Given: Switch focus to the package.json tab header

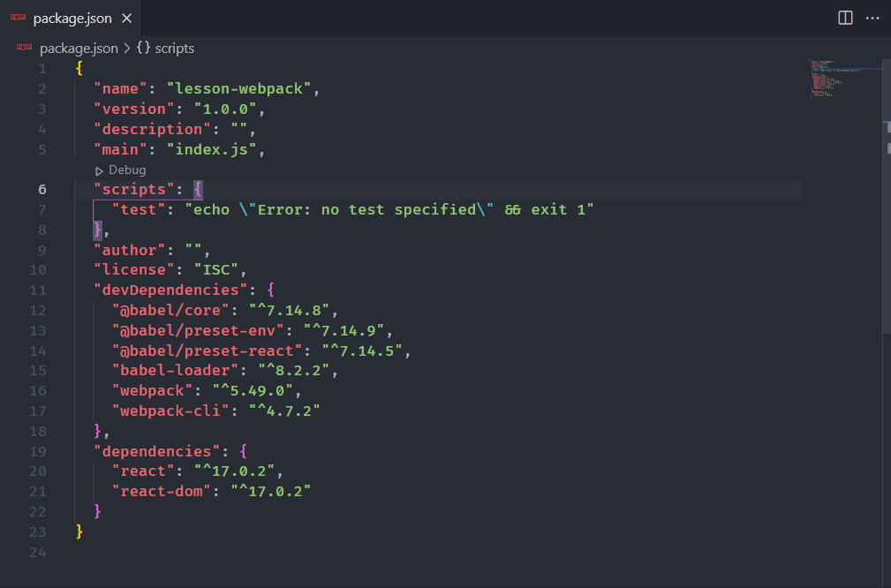Looking at the screenshot, I should 71,17.
